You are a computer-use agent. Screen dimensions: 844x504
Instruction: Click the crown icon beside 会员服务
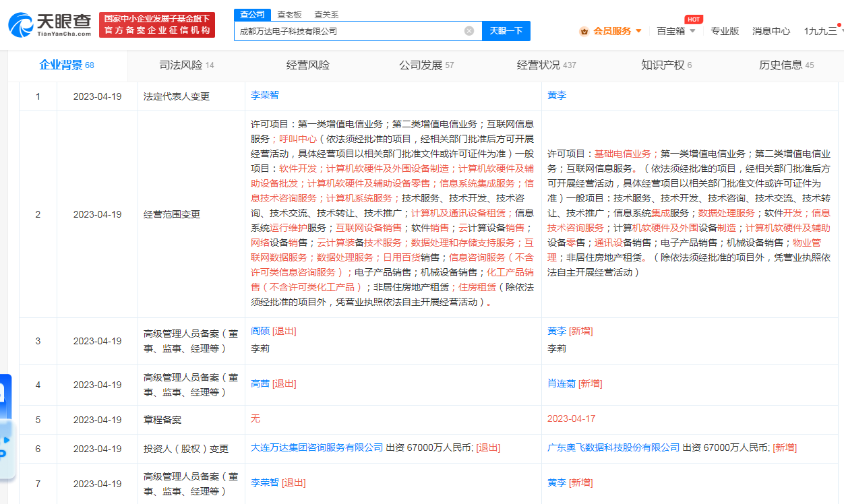click(584, 31)
